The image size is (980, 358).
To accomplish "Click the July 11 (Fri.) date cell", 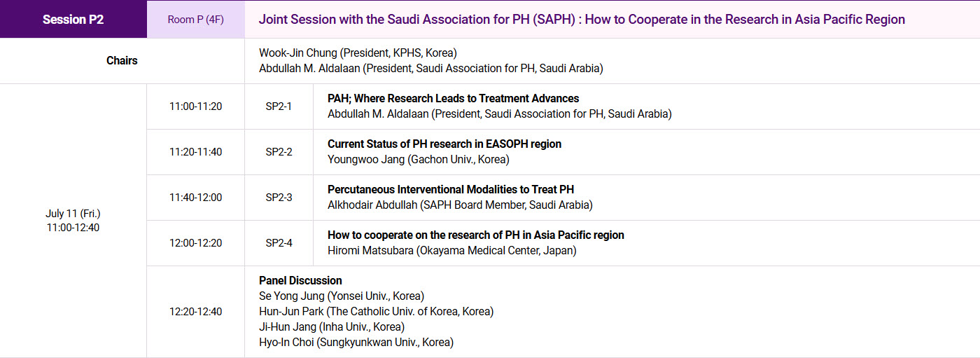I will point(73,214).
